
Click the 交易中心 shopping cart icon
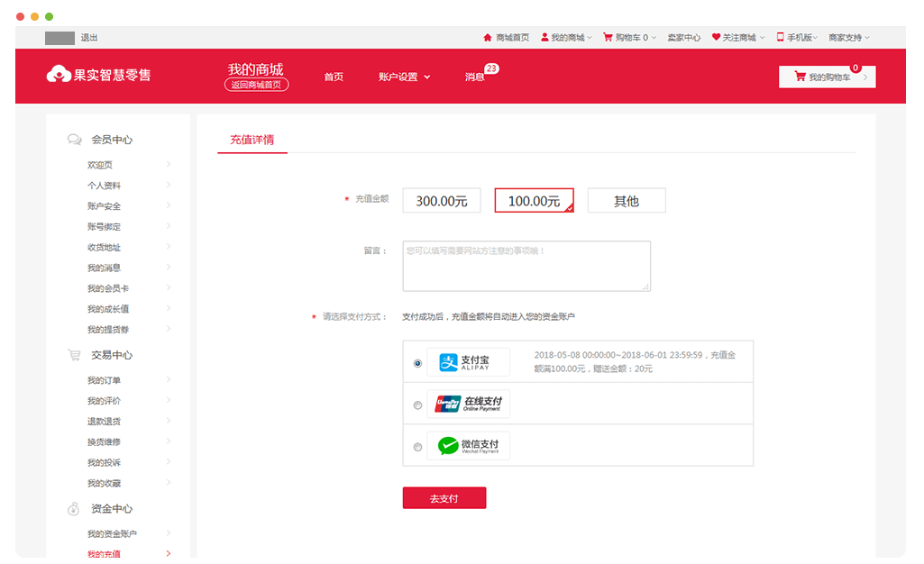(74, 354)
